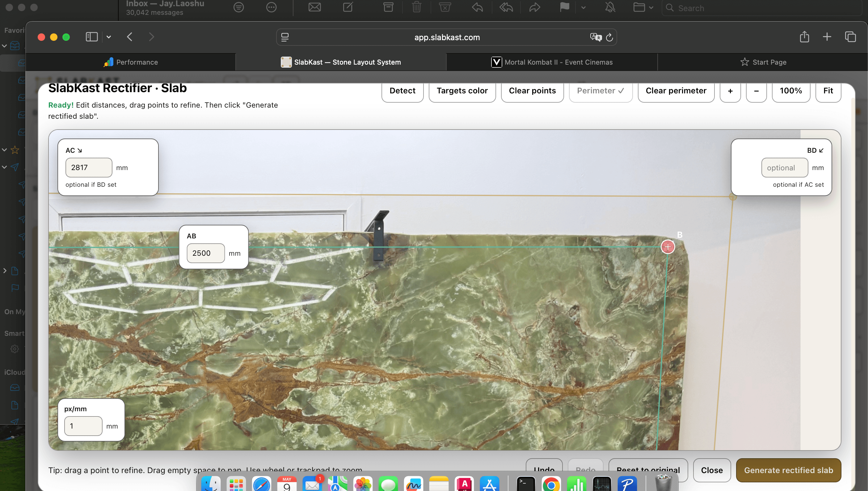
Task: Click the Clear points button
Action: [533, 91]
